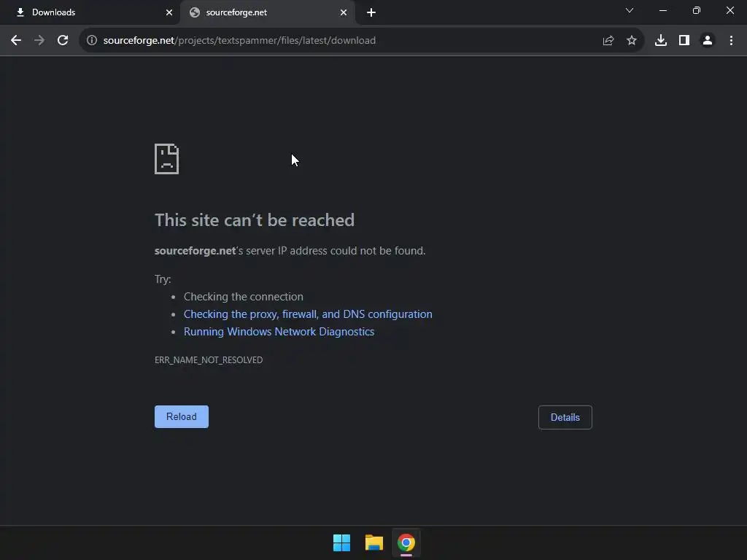
Task: Open File Explorer from the taskbar
Action: (374, 542)
